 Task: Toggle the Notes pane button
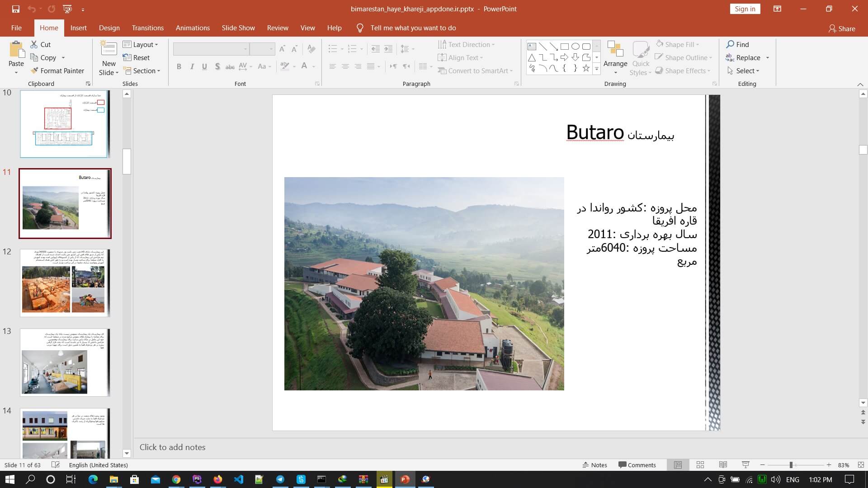[594, 465]
